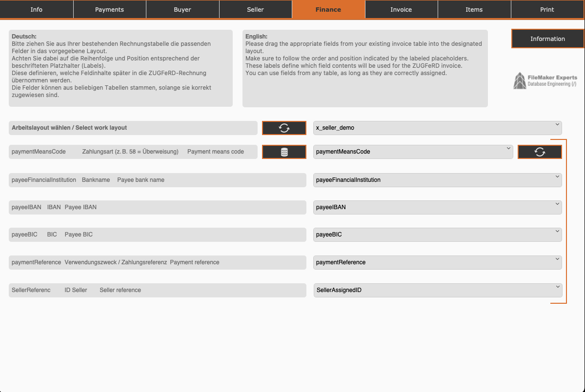The height and width of the screenshot is (392, 585).
Task: Open the Items tab
Action: (x=474, y=9)
